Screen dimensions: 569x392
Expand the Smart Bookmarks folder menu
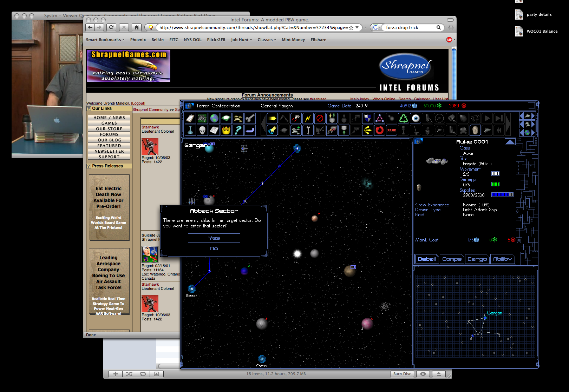click(105, 40)
